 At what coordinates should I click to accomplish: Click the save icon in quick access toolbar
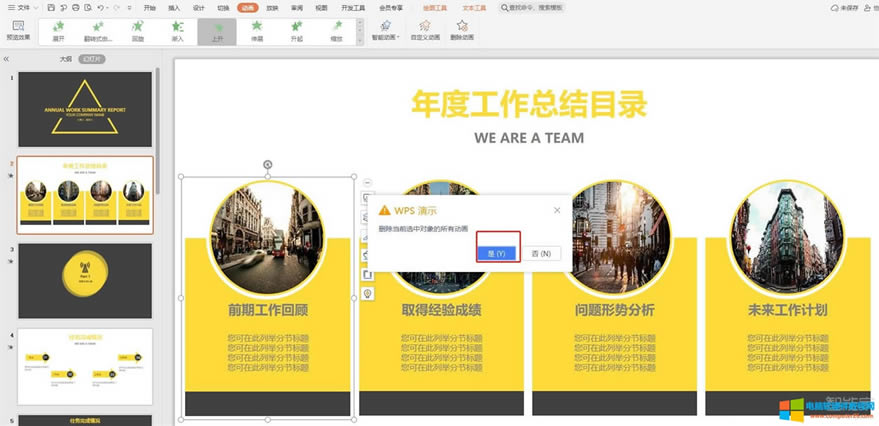[49, 7]
